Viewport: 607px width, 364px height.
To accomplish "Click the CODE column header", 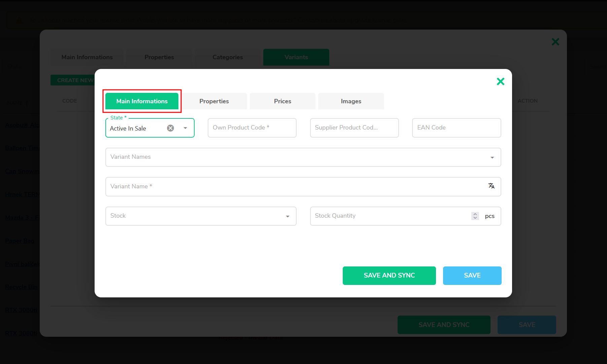I will coord(70,101).
